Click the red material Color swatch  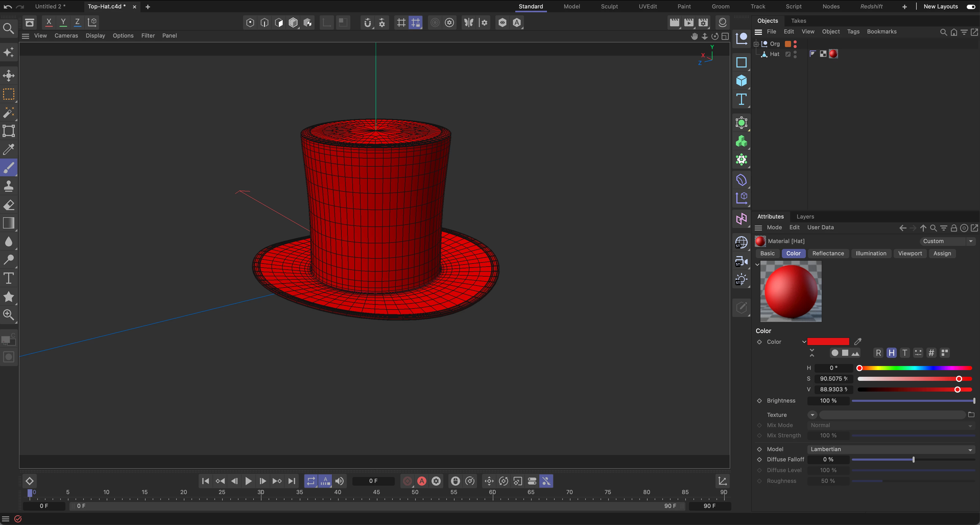[x=828, y=341]
